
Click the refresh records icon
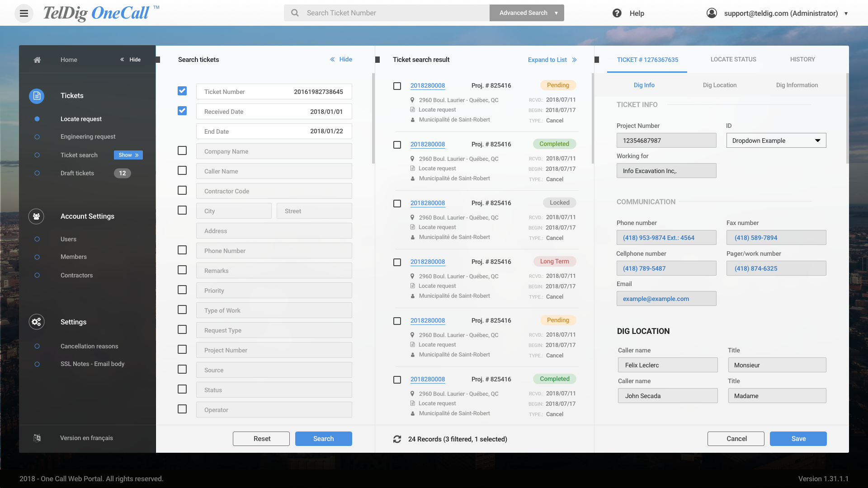(x=397, y=439)
